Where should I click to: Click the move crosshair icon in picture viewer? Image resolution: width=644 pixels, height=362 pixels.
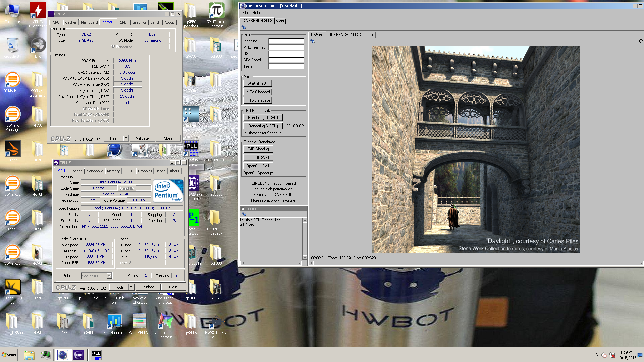click(x=641, y=41)
